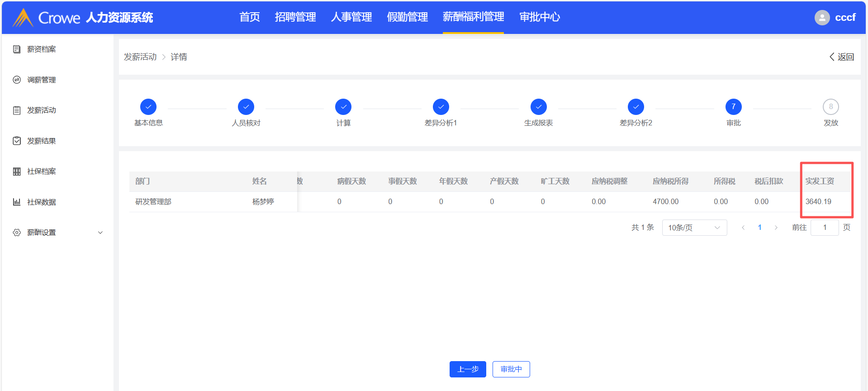Screen dimensions: 868x391
Task: Click the 社保数据 chart icon
Action: (x=17, y=202)
